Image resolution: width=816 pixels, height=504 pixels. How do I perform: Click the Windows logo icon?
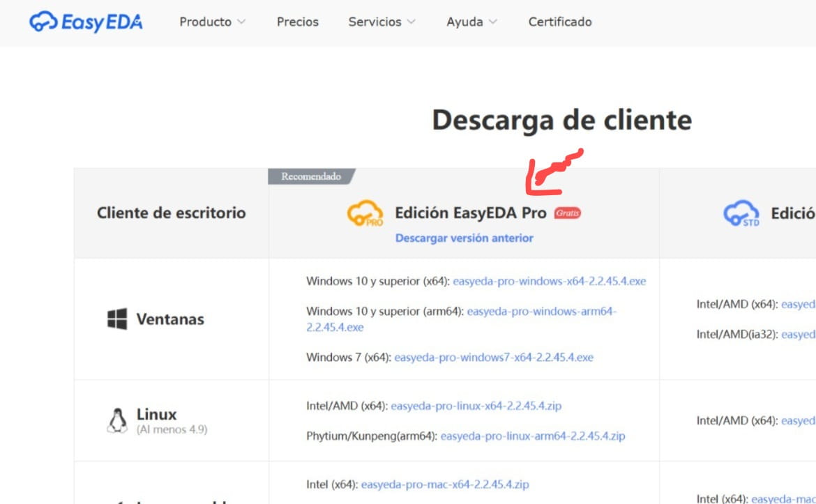pyautogui.click(x=117, y=319)
